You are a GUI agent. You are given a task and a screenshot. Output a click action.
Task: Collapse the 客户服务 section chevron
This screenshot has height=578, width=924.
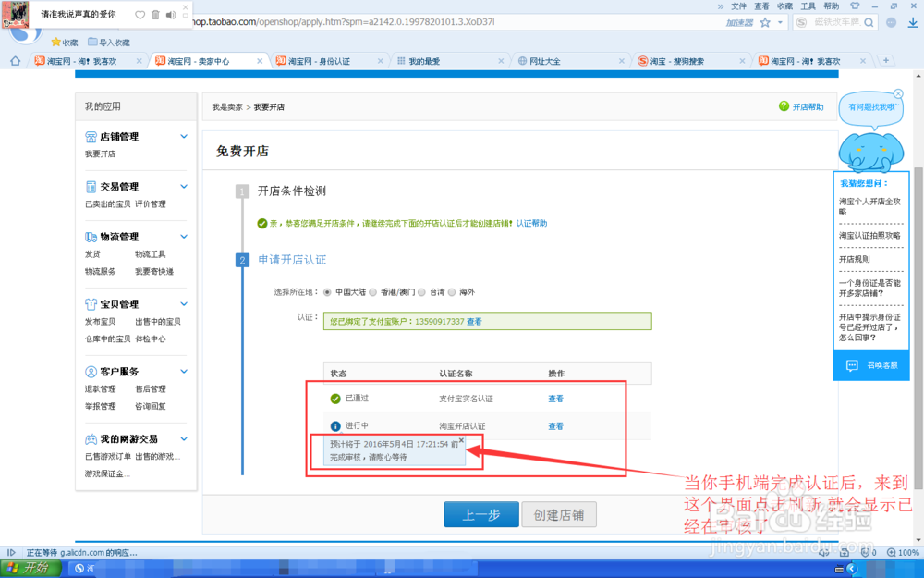pos(183,372)
